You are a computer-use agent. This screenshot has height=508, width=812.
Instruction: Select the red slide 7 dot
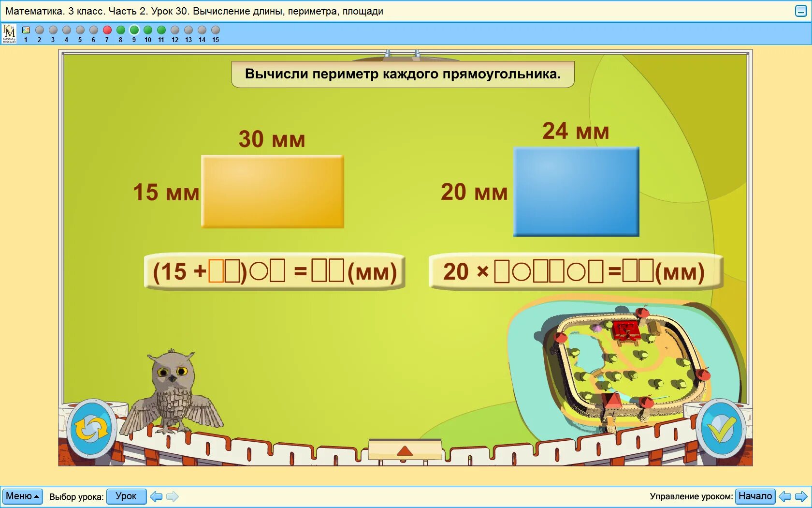point(107,30)
